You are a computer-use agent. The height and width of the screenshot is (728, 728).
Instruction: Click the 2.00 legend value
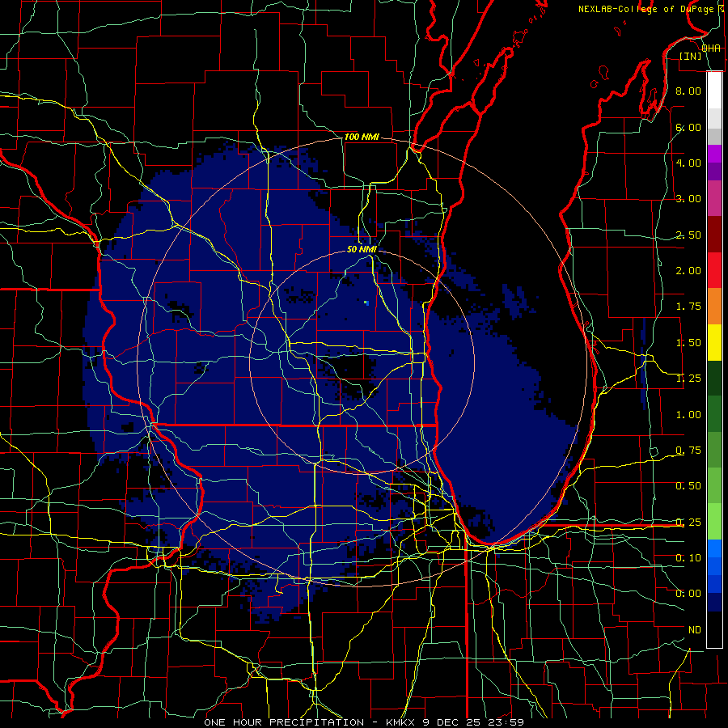tap(688, 271)
